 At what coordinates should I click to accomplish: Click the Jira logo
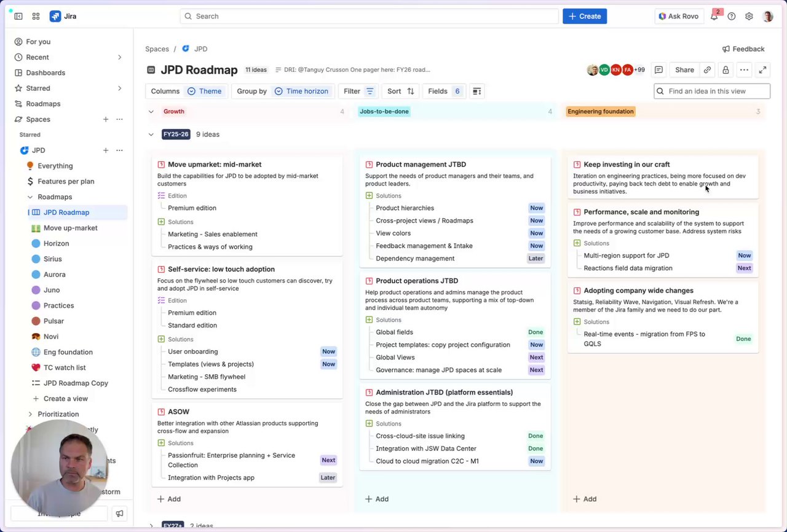[63, 17]
